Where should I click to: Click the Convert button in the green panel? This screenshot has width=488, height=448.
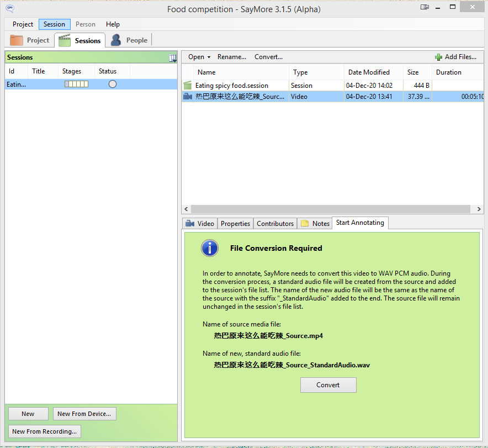coord(328,385)
